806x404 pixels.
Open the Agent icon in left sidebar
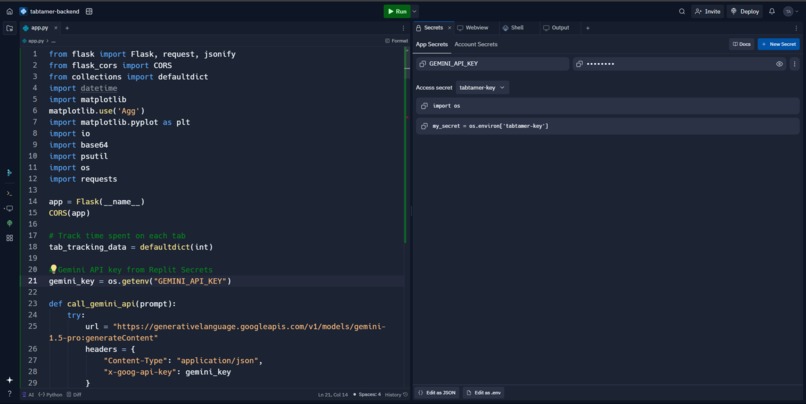coord(9,173)
